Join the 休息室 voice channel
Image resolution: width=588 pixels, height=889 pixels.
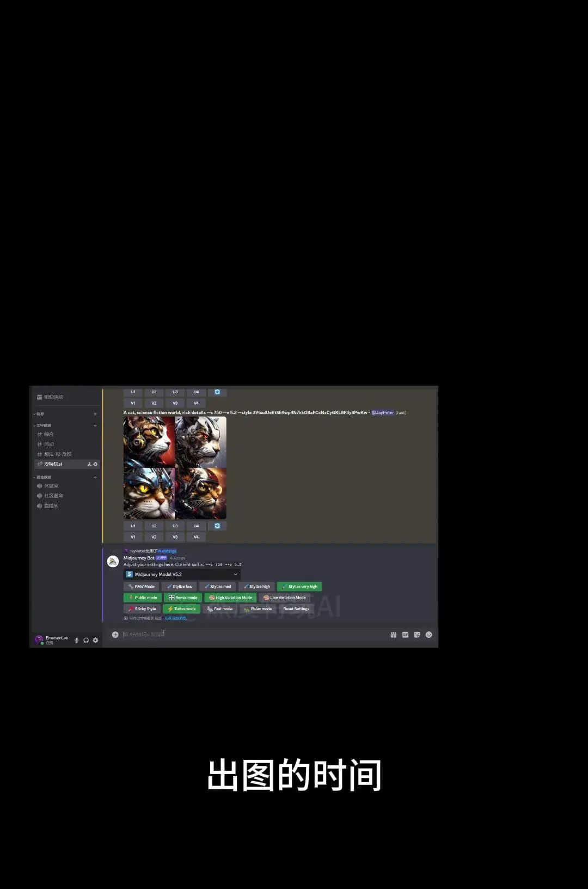(x=51, y=486)
